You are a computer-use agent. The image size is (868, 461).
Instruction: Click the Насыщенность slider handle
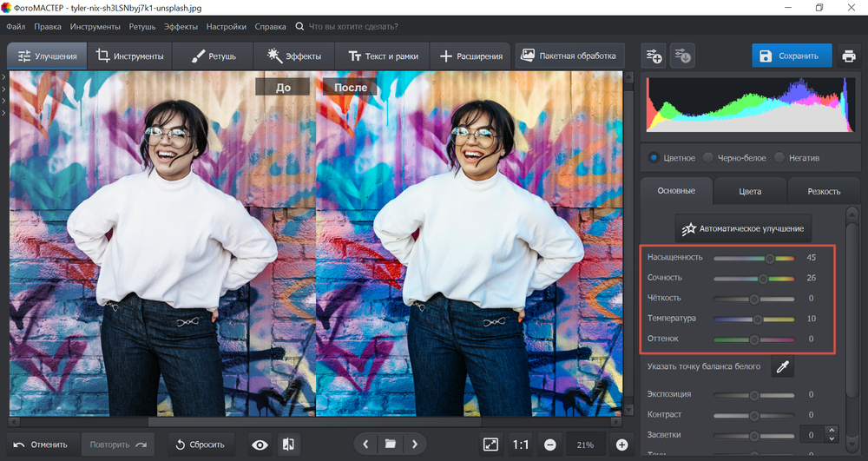pyautogui.click(x=769, y=258)
